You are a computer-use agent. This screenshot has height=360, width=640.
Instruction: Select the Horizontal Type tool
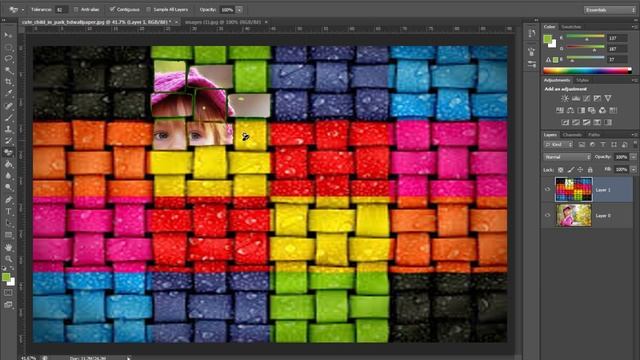pos(8,211)
